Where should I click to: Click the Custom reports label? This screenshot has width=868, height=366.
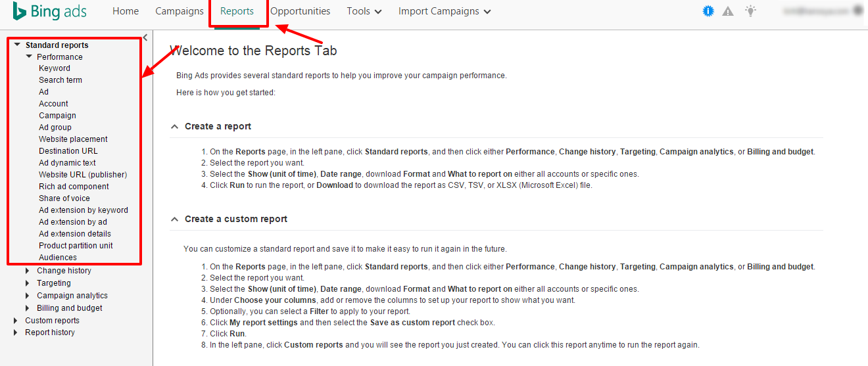(x=52, y=321)
